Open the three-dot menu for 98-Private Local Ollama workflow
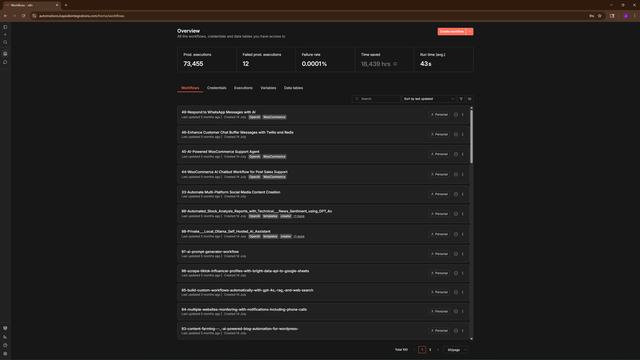 [462, 234]
